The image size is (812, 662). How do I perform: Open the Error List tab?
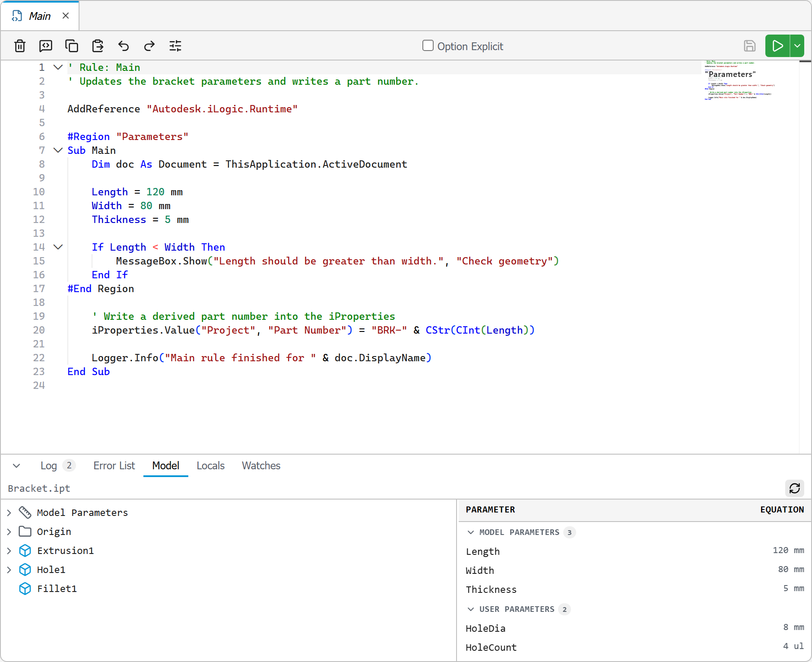coord(114,466)
